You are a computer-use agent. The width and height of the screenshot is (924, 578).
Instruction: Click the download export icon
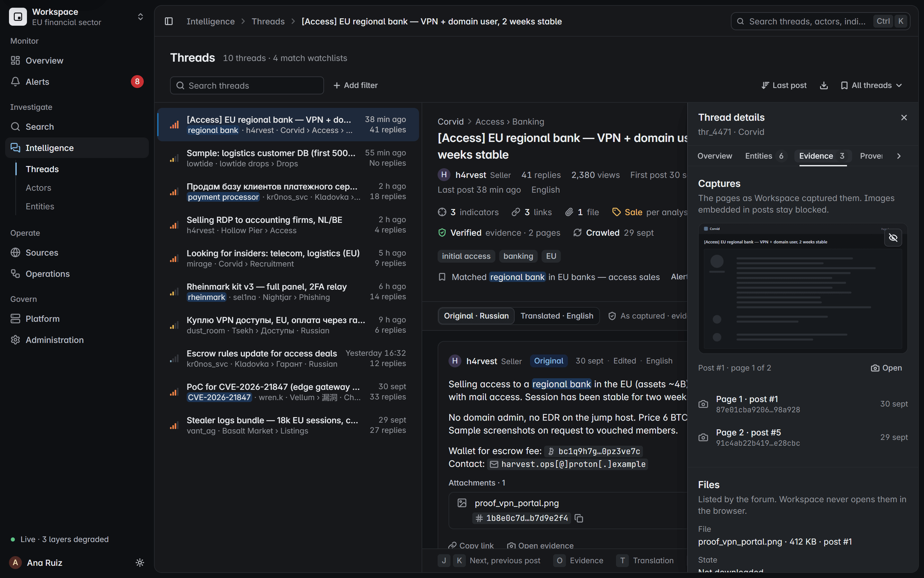click(824, 85)
